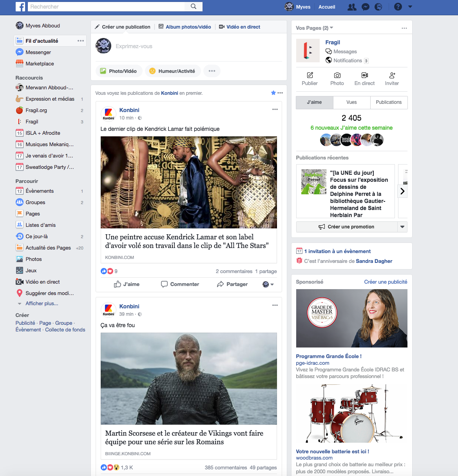The image size is (458, 476).
Task: Go to Accueil home link
Action: click(327, 7)
